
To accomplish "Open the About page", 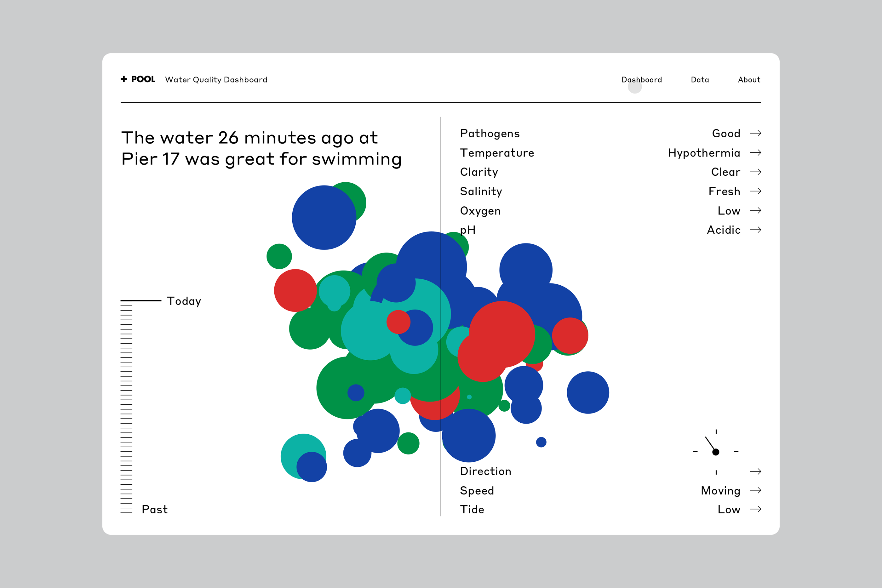I will click(749, 79).
